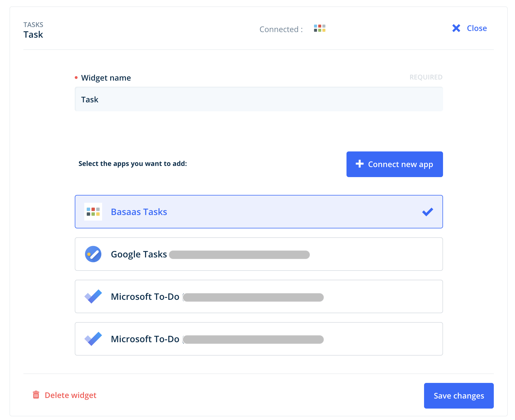The image size is (515, 420).
Task: Click the blue X close icon
Action: pos(456,28)
